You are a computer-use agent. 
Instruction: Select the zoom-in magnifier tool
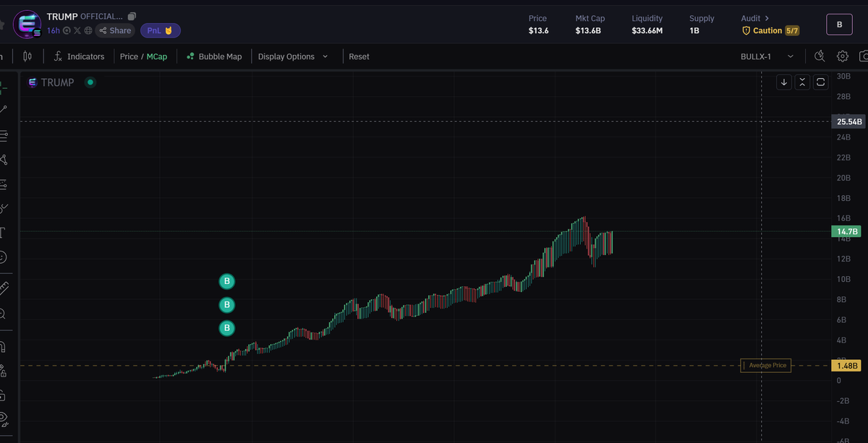point(3,314)
